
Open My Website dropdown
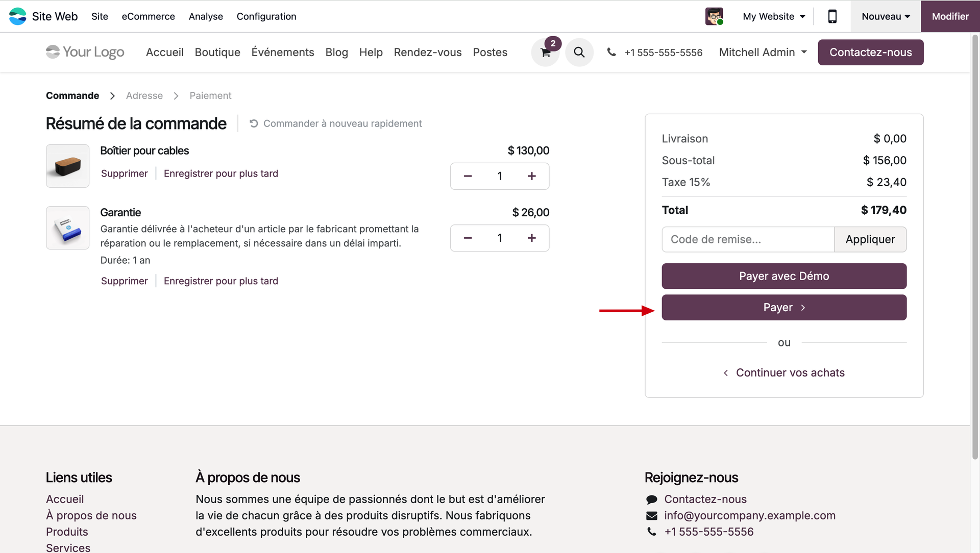[774, 16]
